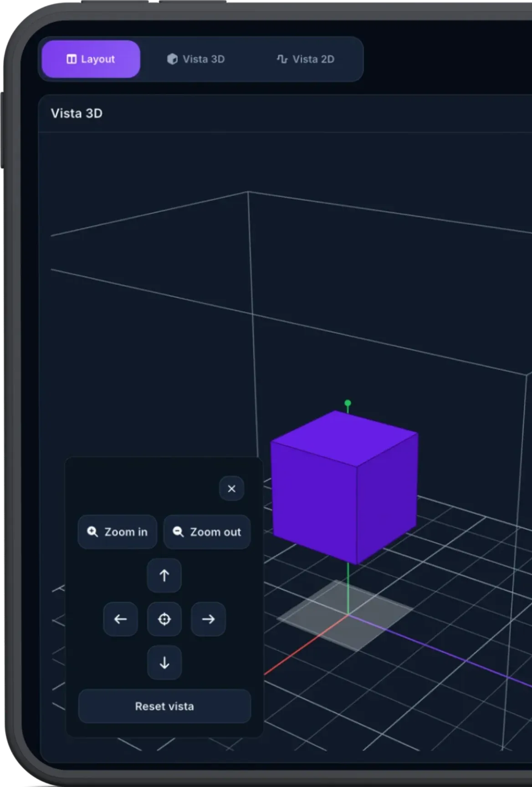Pan the view right with the arrow

coord(208,619)
